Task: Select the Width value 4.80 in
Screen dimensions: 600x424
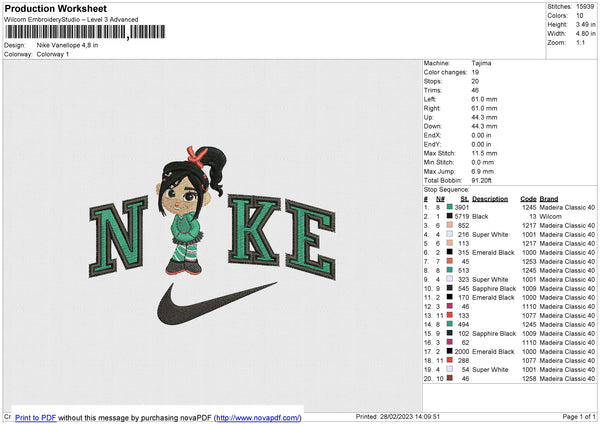Action: click(585, 34)
